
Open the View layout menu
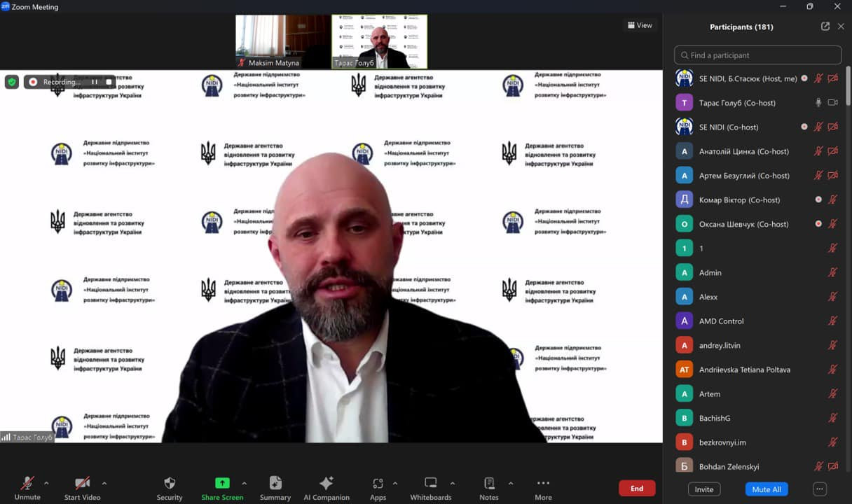[640, 25]
